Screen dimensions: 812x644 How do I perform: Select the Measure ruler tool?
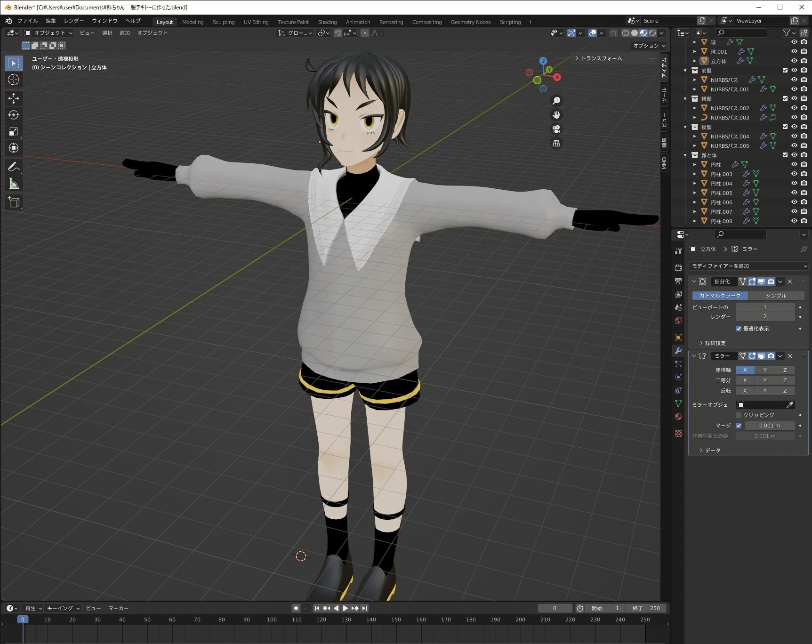coord(14,184)
